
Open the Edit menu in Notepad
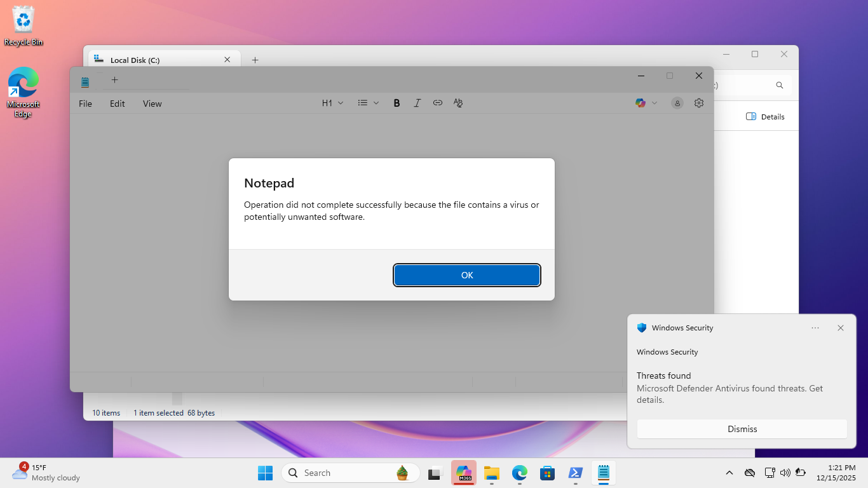click(x=117, y=104)
